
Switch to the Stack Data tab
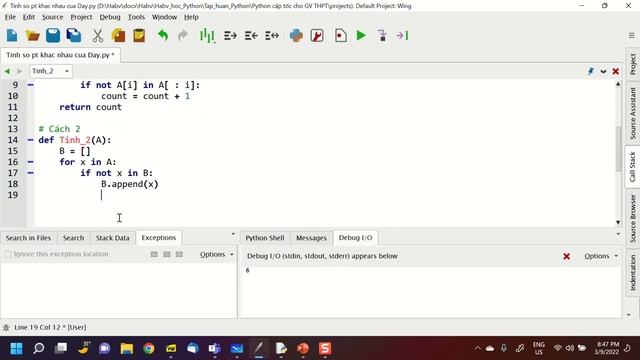tap(113, 238)
